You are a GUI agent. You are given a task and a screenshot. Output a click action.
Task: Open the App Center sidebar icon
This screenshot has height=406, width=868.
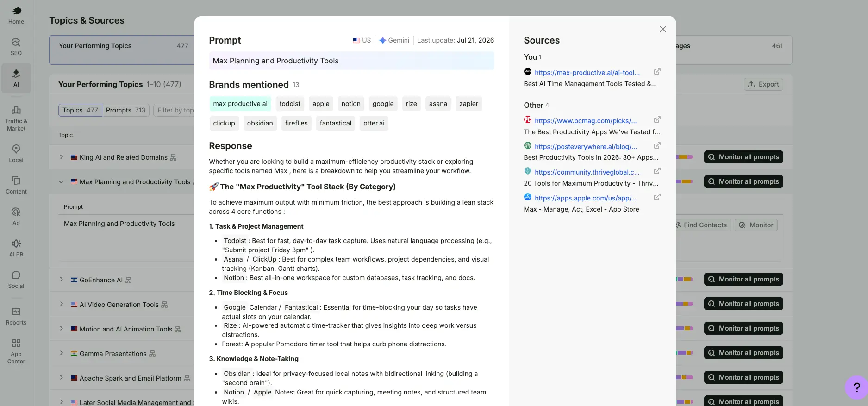pyautogui.click(x=16, y=351)
